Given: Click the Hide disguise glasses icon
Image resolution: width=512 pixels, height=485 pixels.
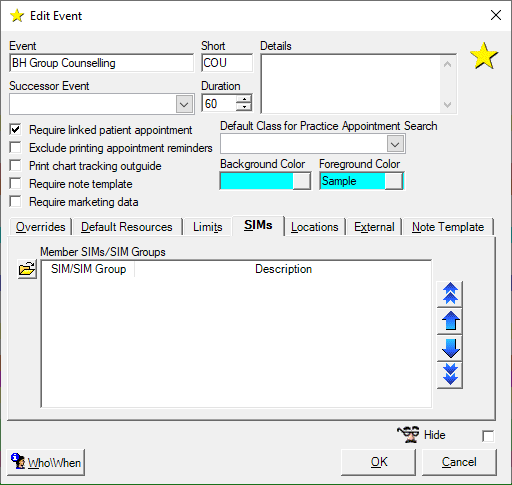Looking at the screenshot, I should coord(409,434).
